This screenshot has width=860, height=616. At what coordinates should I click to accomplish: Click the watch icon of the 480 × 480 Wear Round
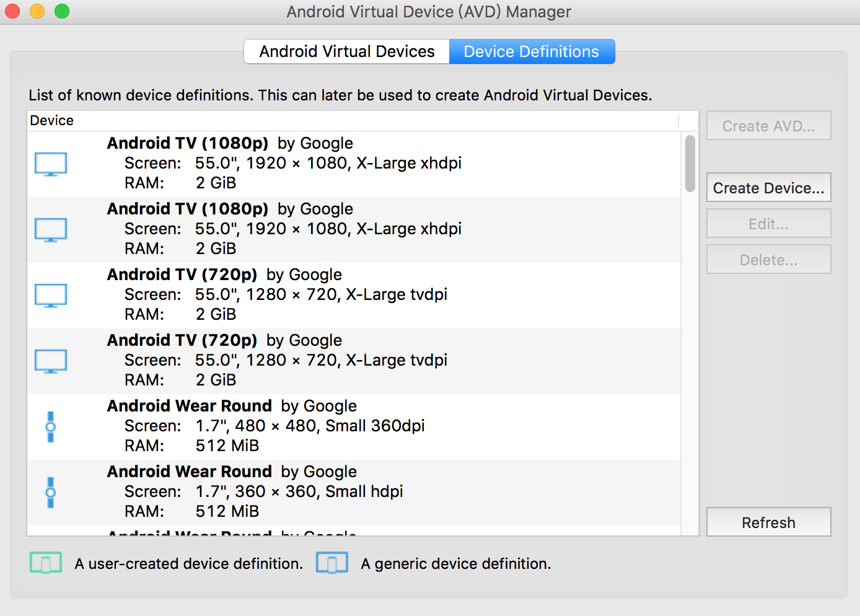tap(51, 427)
